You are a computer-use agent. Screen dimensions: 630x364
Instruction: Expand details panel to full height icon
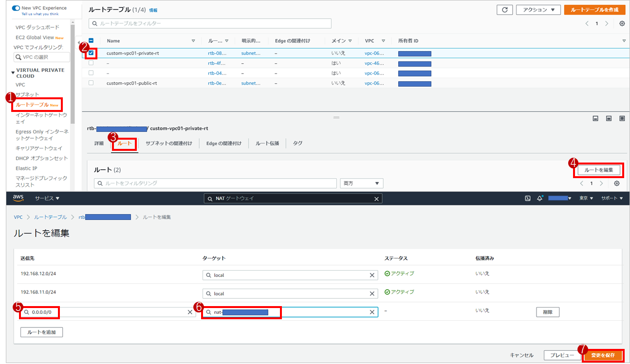[622, 118]
